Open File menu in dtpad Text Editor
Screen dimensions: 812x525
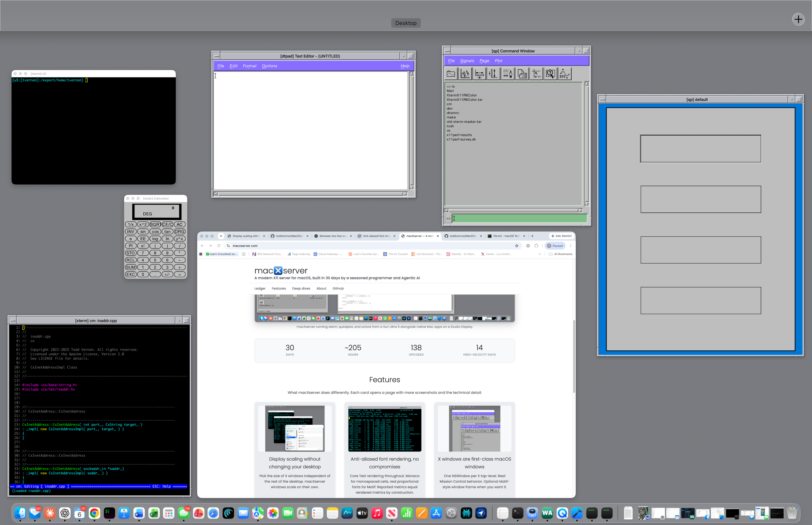click(x=221, y=66)
